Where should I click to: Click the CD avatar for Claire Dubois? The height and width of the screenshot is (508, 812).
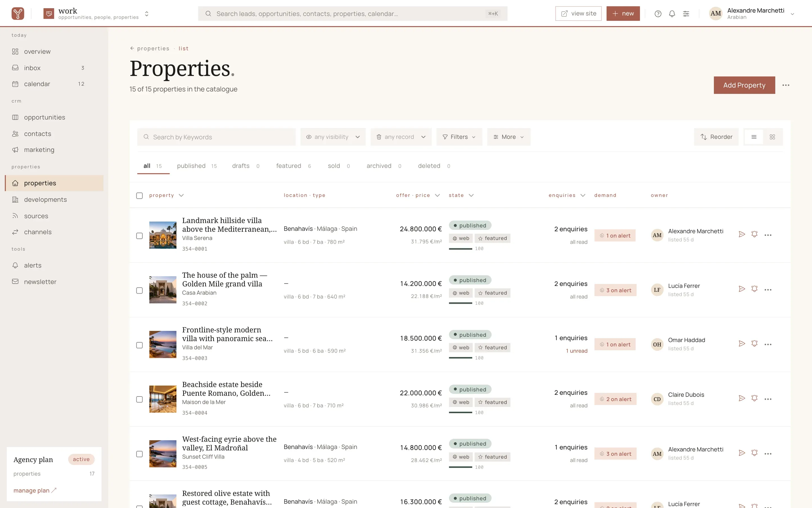[x=657, y=399]
